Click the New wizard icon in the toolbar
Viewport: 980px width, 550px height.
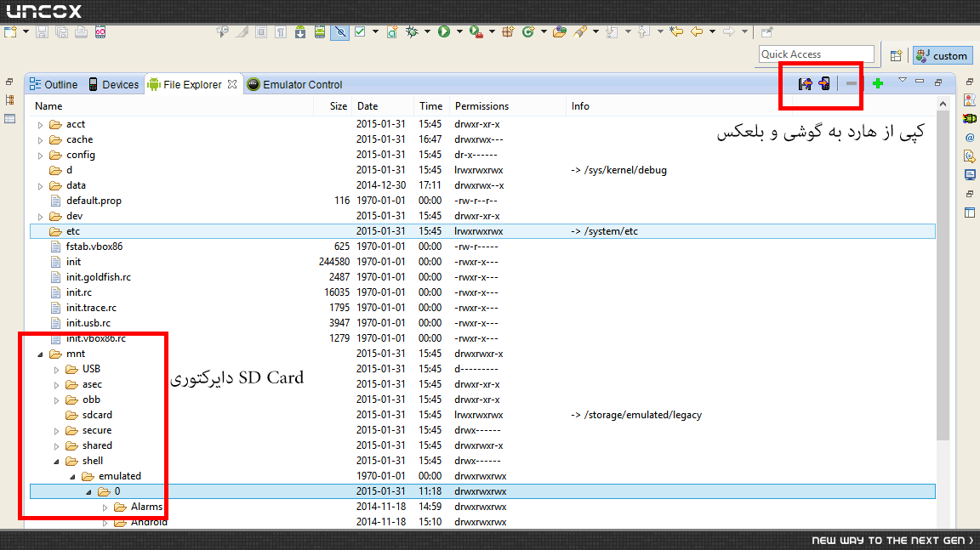click(x=10, y=31)
